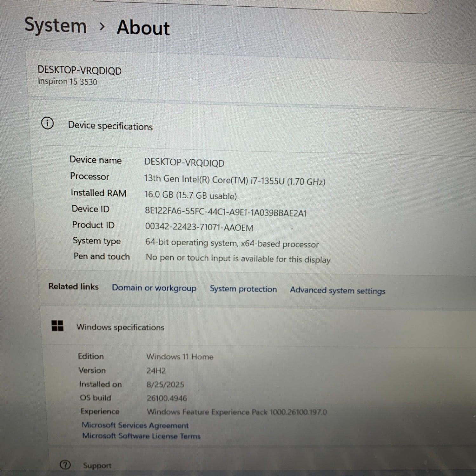Screen dimensions: 476x476
Task: Click the Device name label
Action: pos(96,160)
